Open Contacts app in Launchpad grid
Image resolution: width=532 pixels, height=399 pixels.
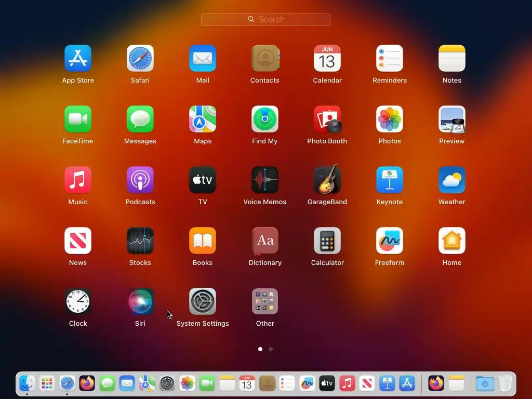click(265, 58)
